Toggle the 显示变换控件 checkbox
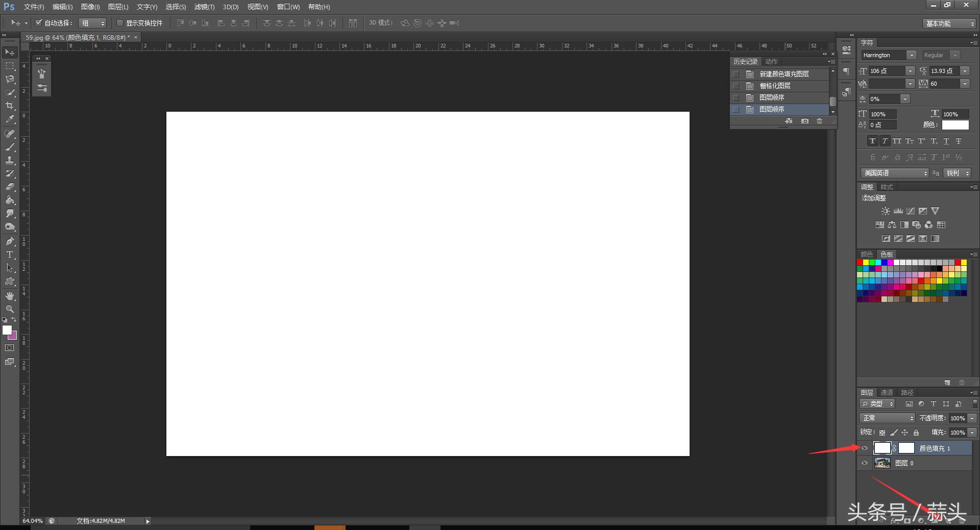This screenshot has height=530, width=980. pos(120,23)
